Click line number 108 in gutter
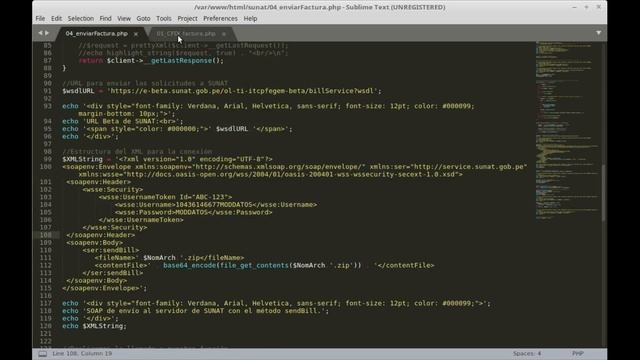 pyautogui.click(x=46, y=235)
